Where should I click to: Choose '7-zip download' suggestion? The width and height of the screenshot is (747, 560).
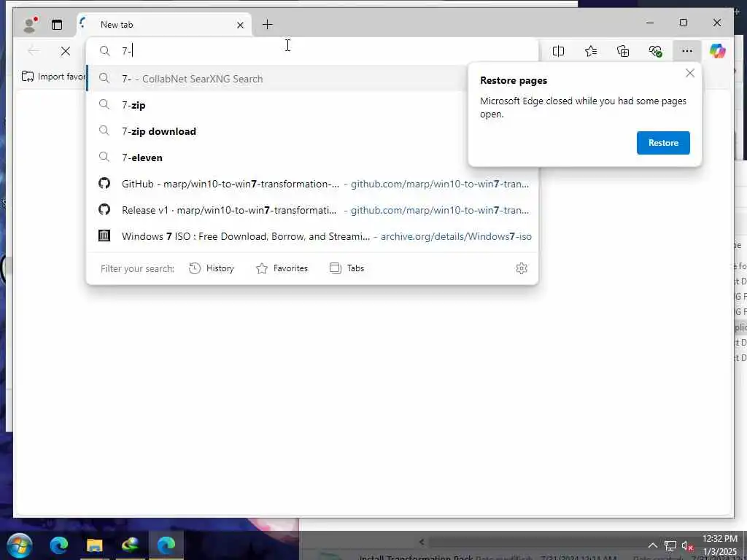click(x=276, y=131)
